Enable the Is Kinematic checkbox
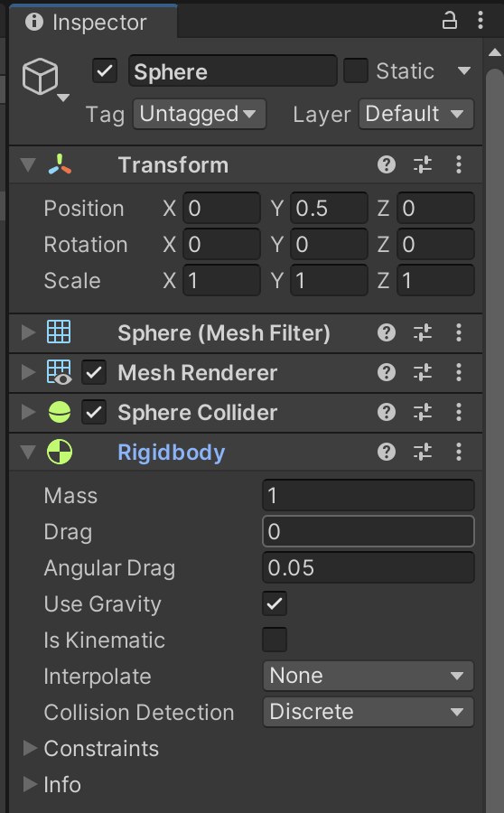Screen dimensions: 504x813 [275, 640]
